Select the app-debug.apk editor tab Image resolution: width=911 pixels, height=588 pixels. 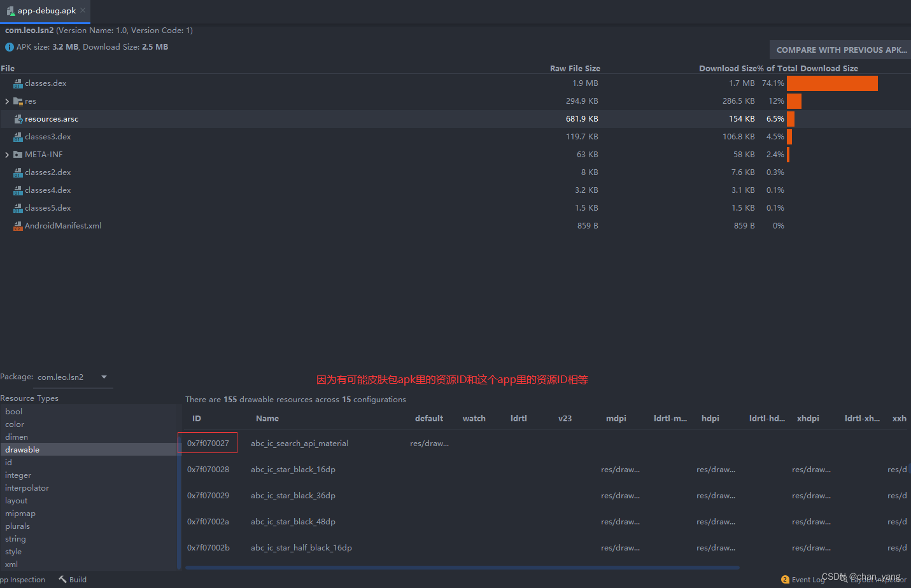45,11
